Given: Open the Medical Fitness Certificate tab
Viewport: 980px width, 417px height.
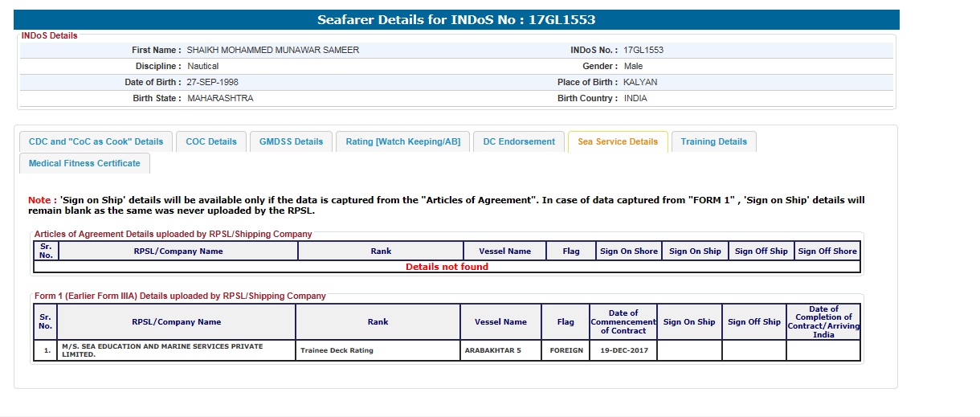Looking at the screenshot, I should (x=84, y=163).
